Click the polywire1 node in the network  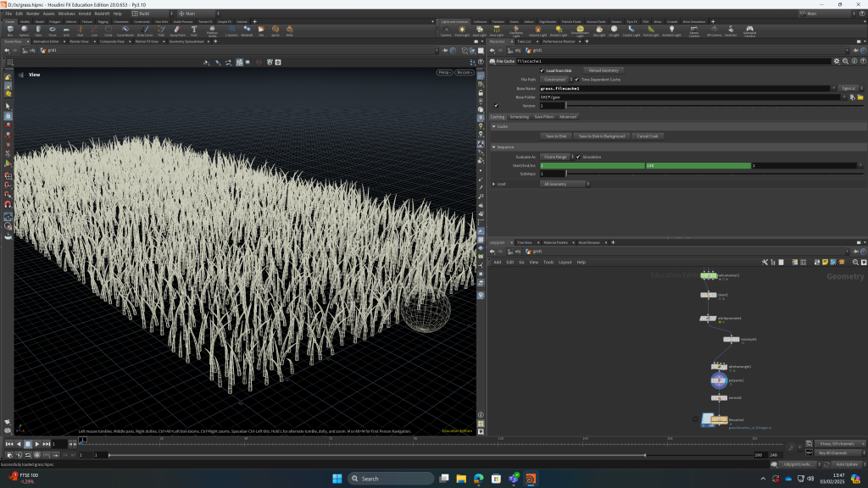719,380
